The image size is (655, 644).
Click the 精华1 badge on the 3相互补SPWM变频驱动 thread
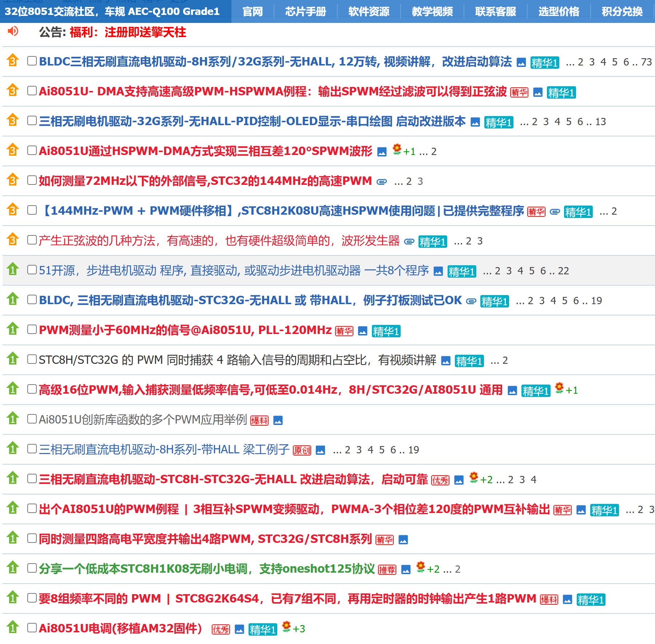coord(604,510)
